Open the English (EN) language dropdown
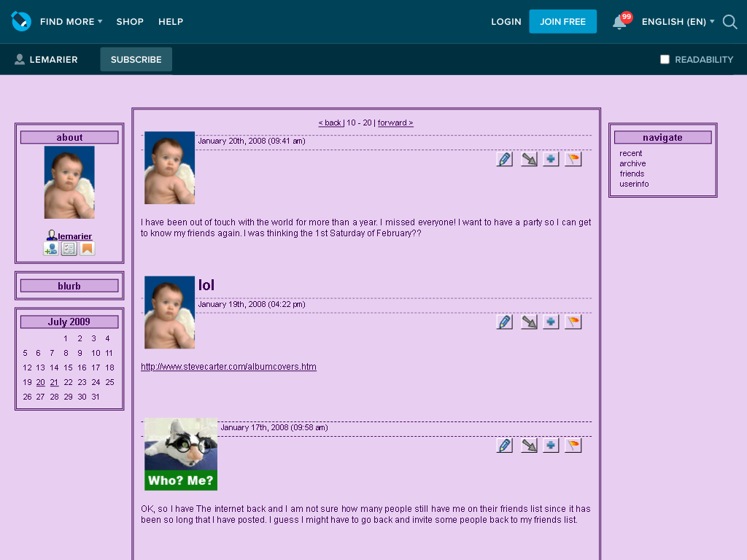This screenshot has width=747, height=560. click(x=678, y=21)
